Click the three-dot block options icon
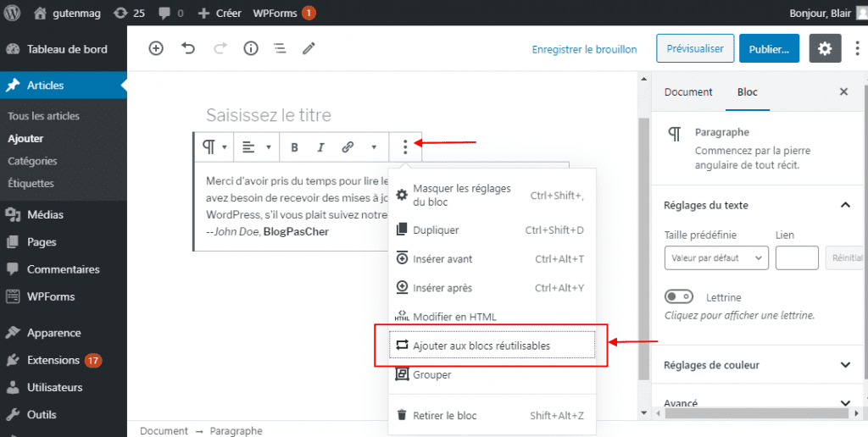Screen dimensions: 868x437 405,147
